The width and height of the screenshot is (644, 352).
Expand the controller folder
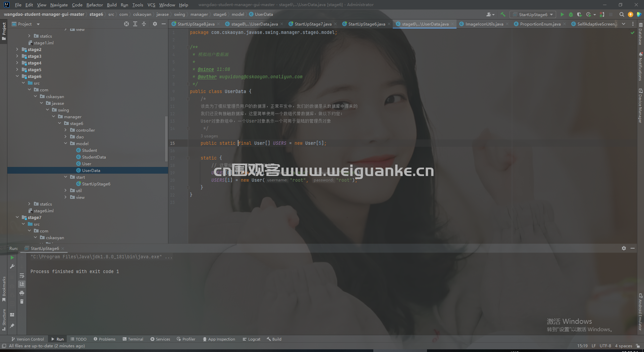66,130
